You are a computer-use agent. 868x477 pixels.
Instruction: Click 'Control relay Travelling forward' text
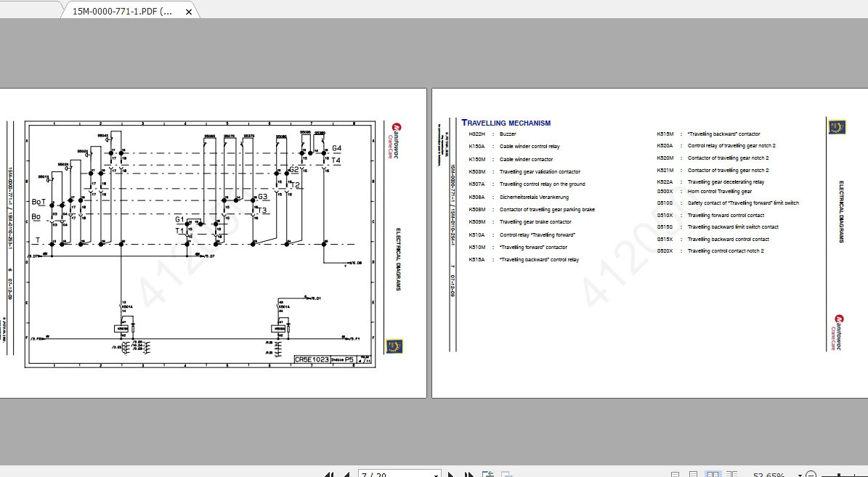tap(537, 235)
